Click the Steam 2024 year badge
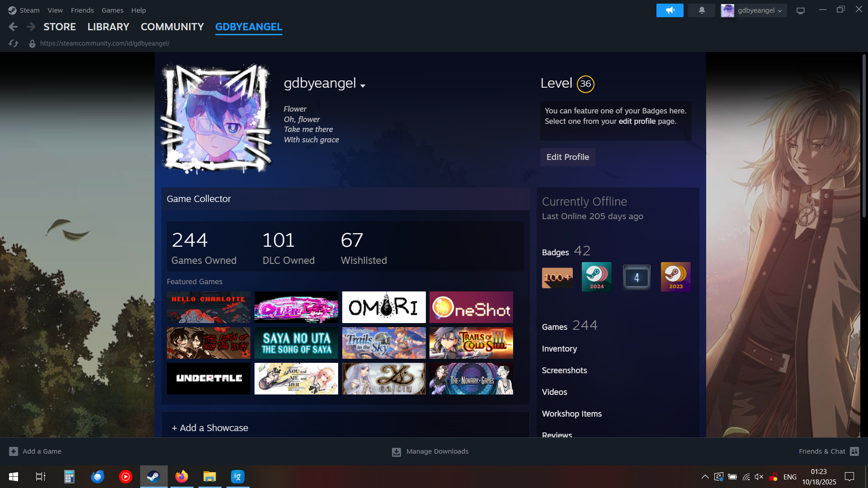Screen dimensions: 868x488 pos(597,277)
